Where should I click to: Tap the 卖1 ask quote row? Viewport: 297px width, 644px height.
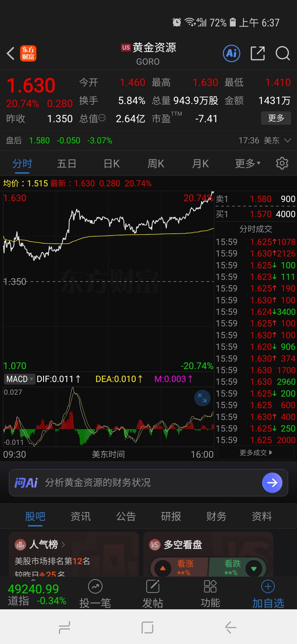[255, 199]
